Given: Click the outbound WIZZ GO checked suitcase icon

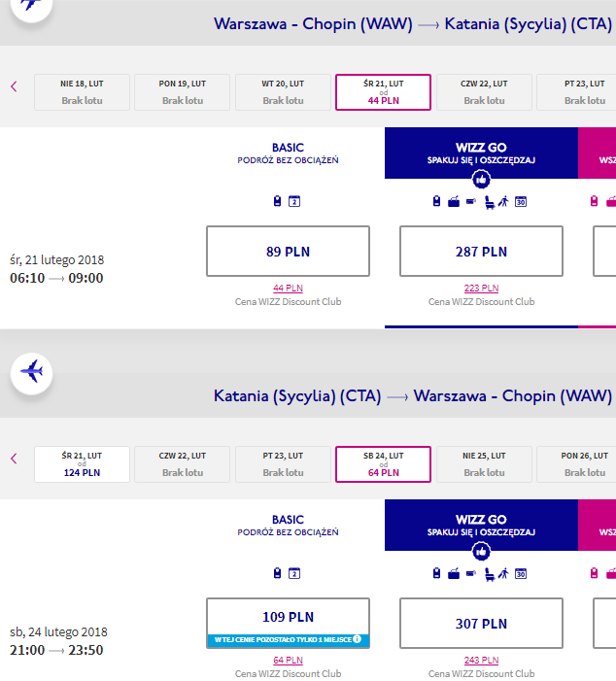Looking at the screenshot, I should coord(454,201).
